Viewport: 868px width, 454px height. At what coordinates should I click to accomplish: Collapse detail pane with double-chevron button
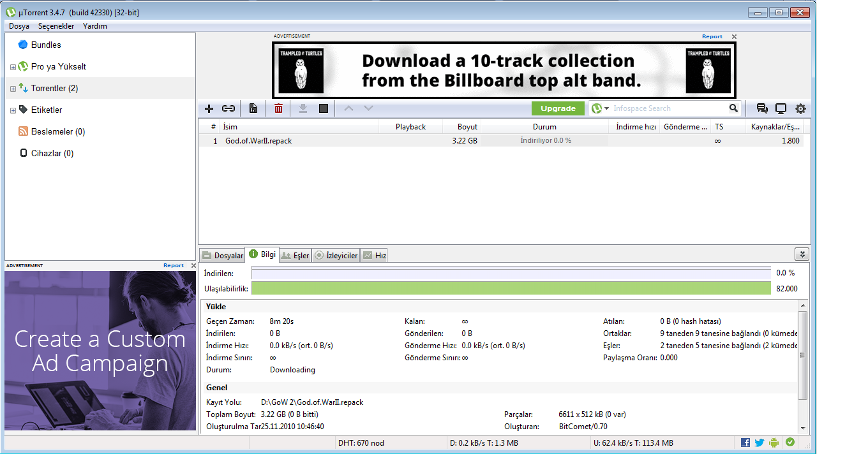802,254
